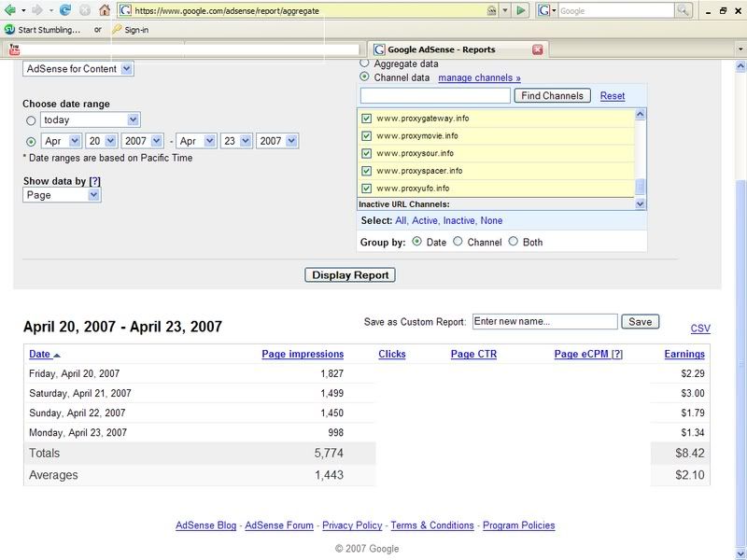Select the custom date range radio
The width and height of the screenshot is (747, 560).
31,142
